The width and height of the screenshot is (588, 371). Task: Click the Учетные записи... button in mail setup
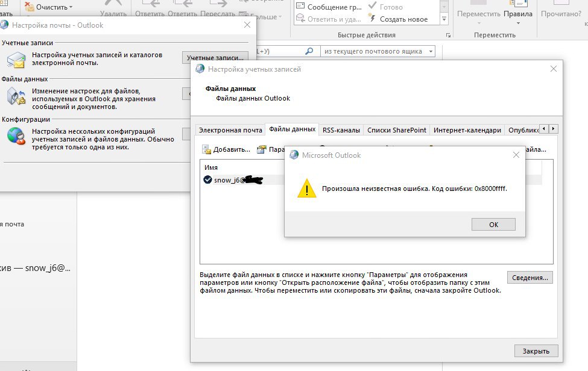215,57
